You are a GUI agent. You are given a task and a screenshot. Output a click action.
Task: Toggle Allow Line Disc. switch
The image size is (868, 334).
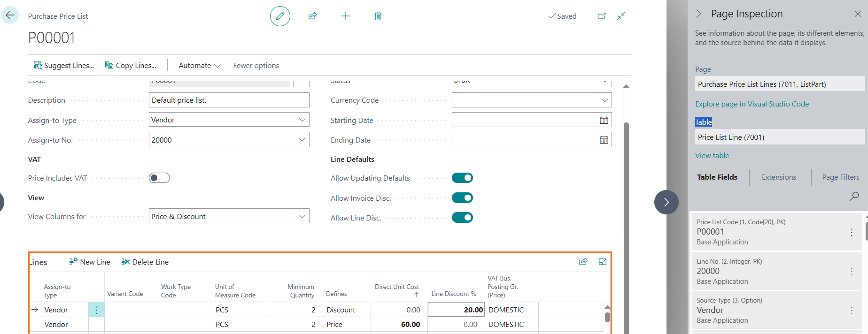(x=462, y=218)
